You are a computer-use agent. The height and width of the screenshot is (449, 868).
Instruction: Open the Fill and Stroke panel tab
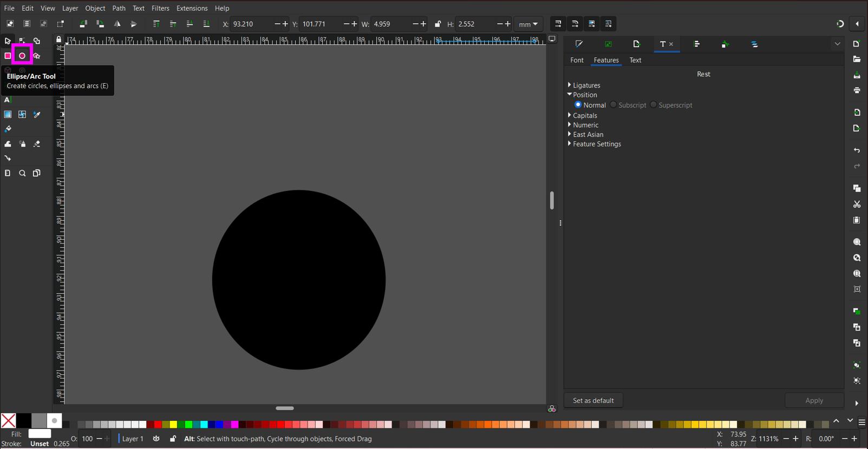point(579,44)
